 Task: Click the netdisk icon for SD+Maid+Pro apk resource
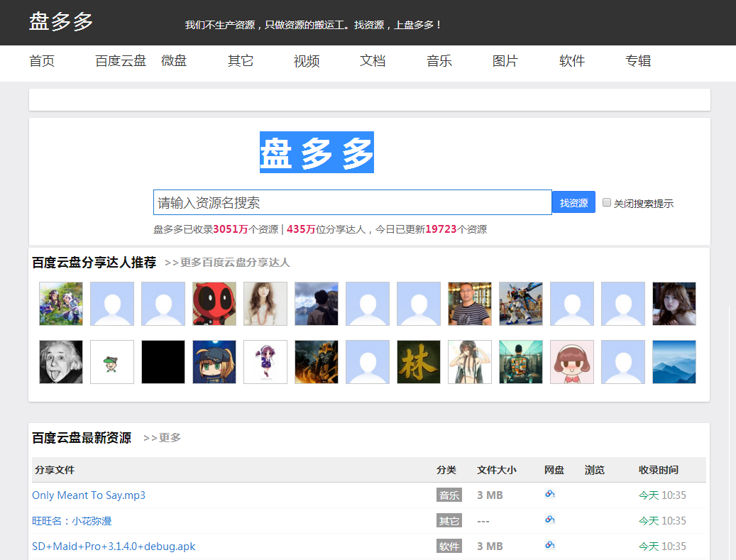tap(550, 546)
